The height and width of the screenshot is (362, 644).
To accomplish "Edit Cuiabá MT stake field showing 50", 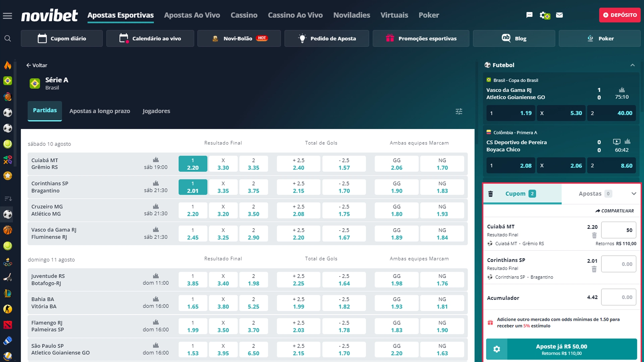I will [619, 230].
